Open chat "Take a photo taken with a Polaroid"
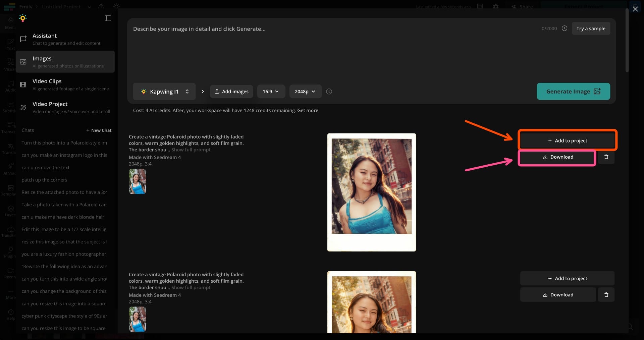 [x=64, y=205]
